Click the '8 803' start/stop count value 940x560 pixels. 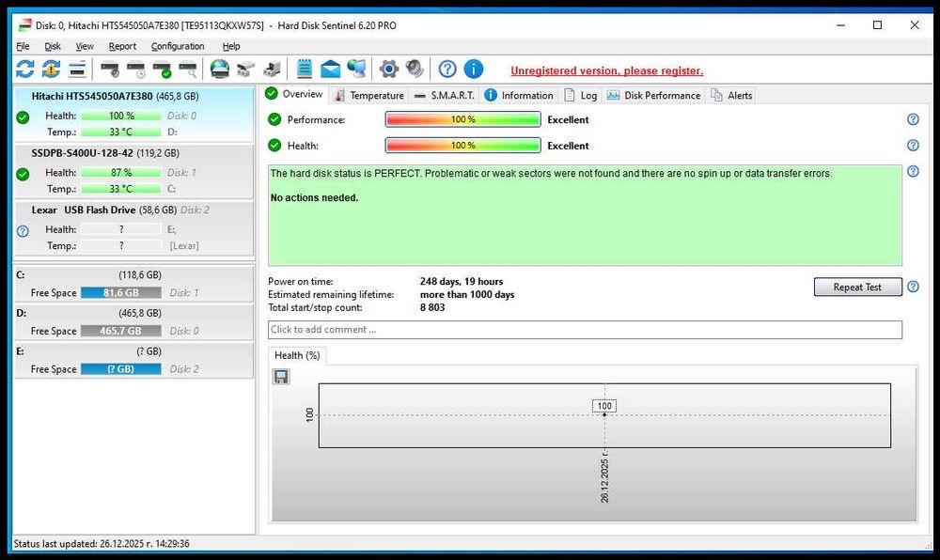(x=432, y=307)
